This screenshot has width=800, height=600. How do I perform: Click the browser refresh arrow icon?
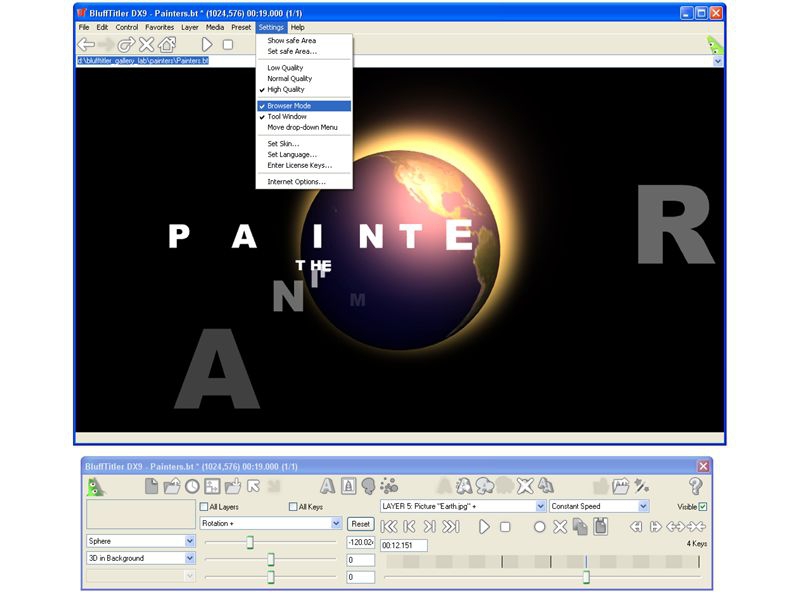coord(126,44)
